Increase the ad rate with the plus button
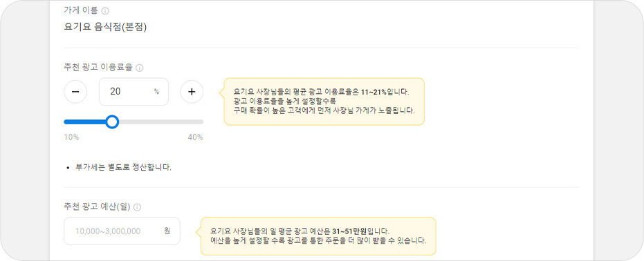This screenshot has height=261, width=644. tap(192, 91)
